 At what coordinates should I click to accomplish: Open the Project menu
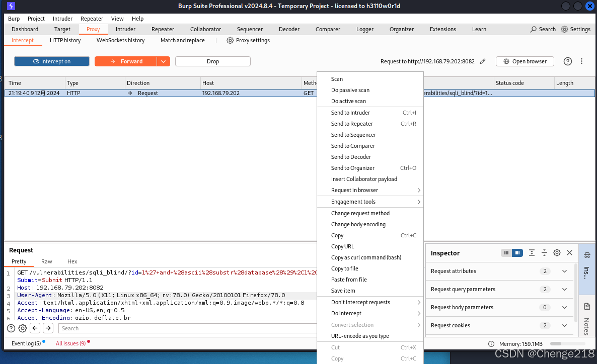click(36, 19)
